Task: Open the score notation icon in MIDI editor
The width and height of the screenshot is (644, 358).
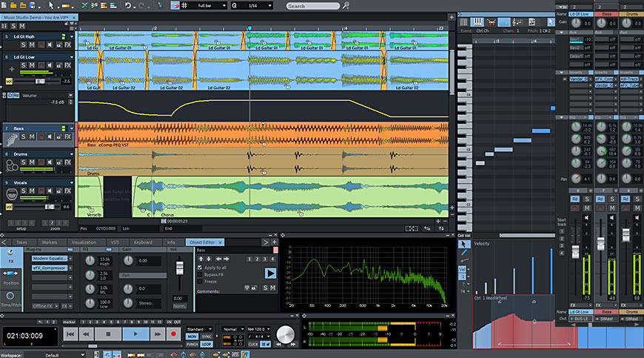Action: (517, 21)
